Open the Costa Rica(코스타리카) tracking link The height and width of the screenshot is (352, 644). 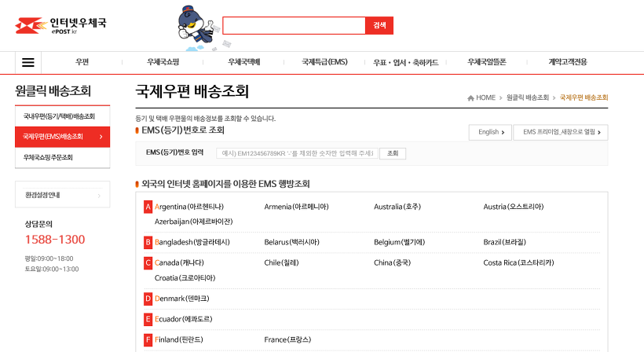pos(518,263)
